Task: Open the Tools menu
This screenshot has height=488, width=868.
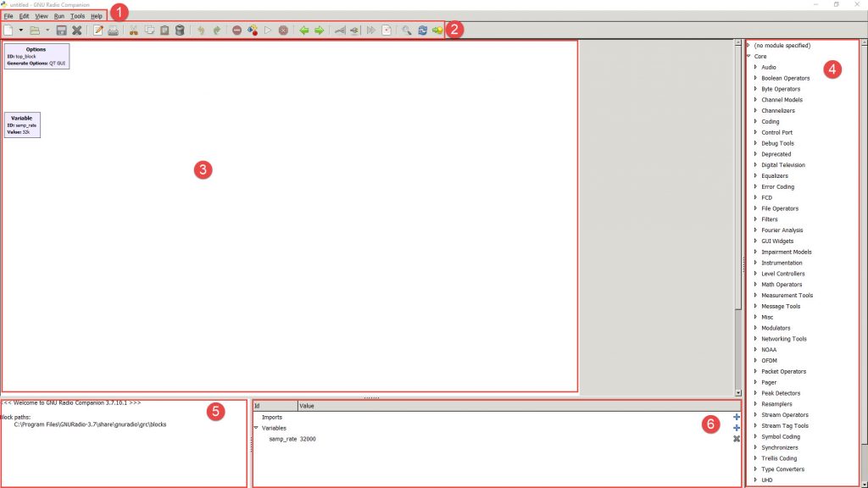Action: 77,16
